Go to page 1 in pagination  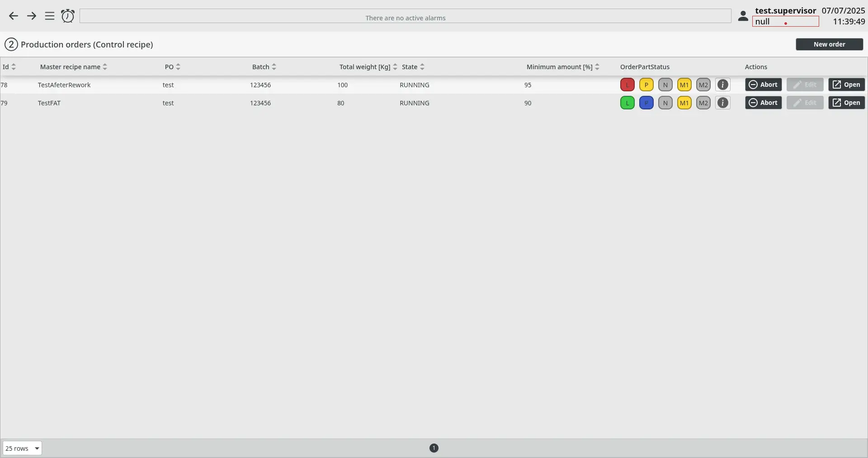(x=434, y=448)
